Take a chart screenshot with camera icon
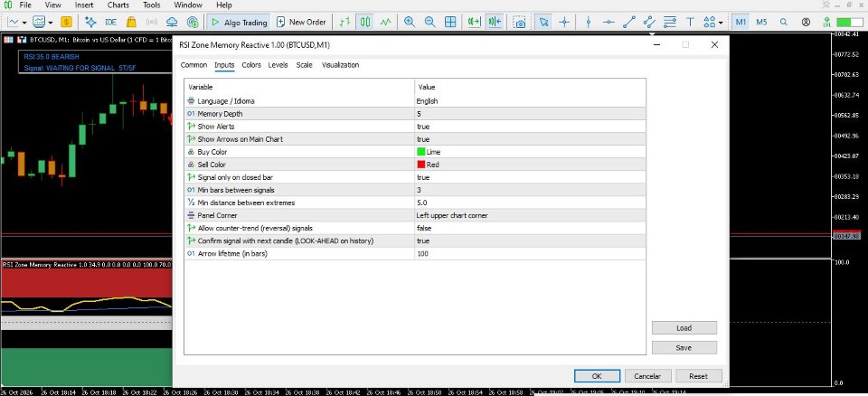This screenshot has height=396, width=868. [x=519, y=23]
